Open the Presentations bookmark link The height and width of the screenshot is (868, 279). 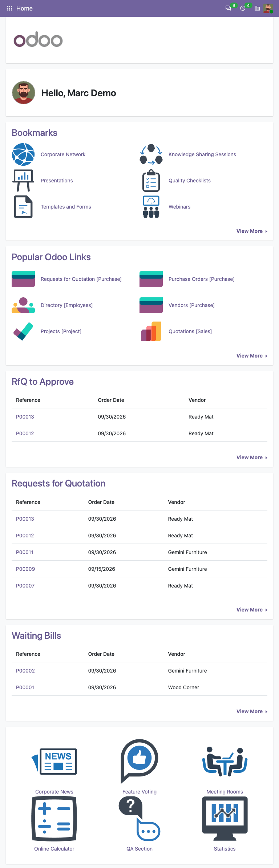pyautogui.click(x=57, y=181)
